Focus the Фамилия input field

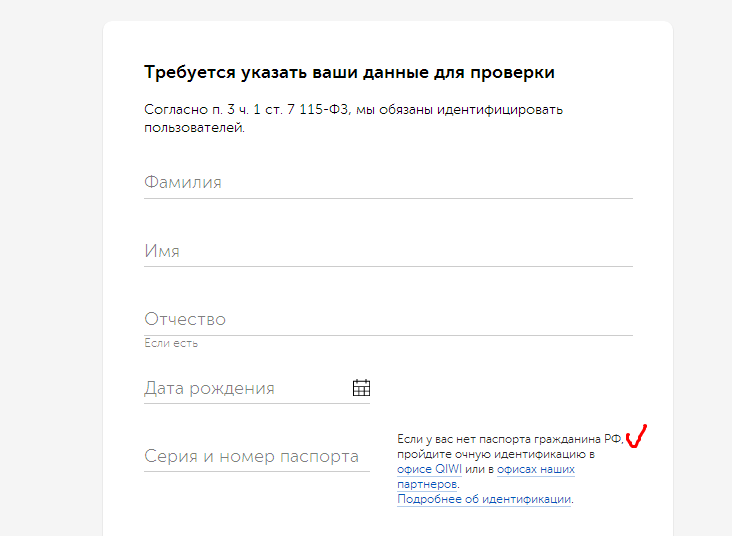tap(388, 183)
